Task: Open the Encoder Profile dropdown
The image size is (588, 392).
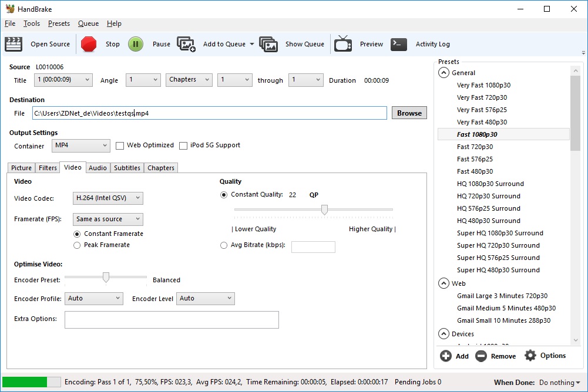Action: (x=94, y=299)
